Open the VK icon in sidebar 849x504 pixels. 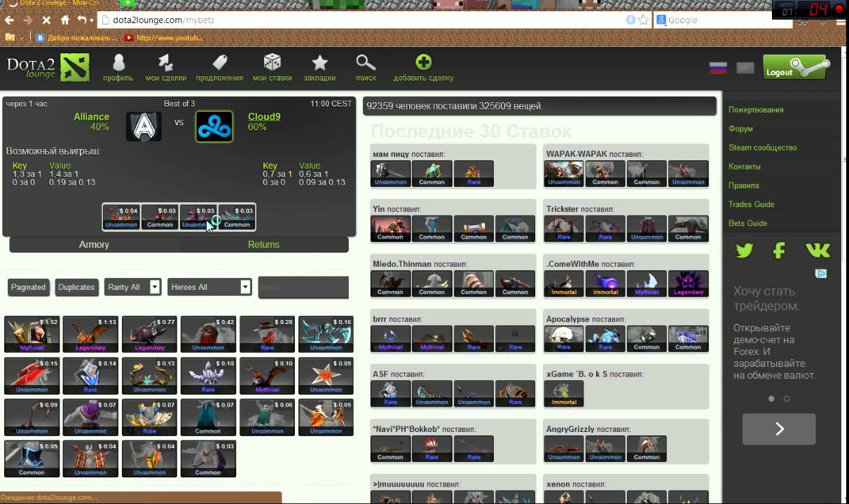coord(817,250)
